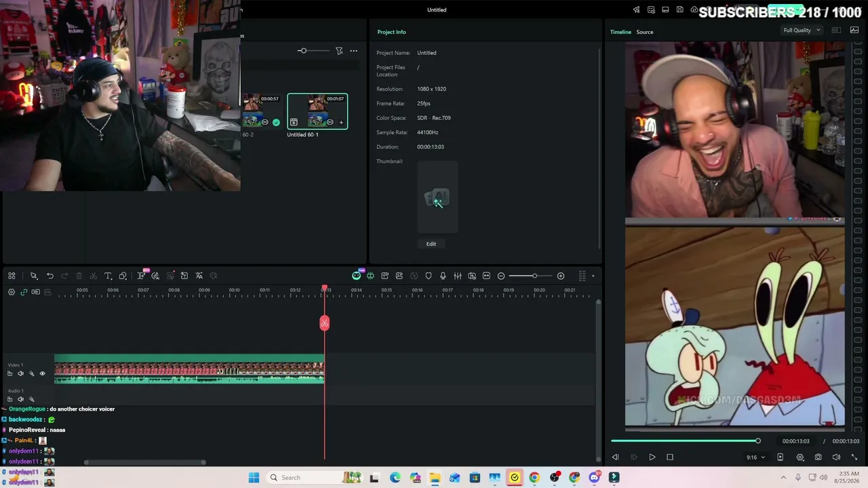Mute the Audio 1 track
This screenshot has height=488, width=868.
(20, 399)
